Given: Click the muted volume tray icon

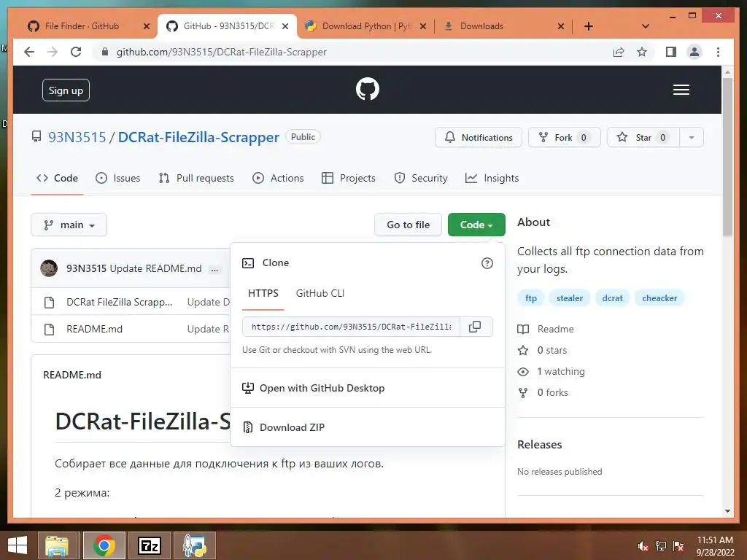Looking at the screenshot, I should coord(643,546).
